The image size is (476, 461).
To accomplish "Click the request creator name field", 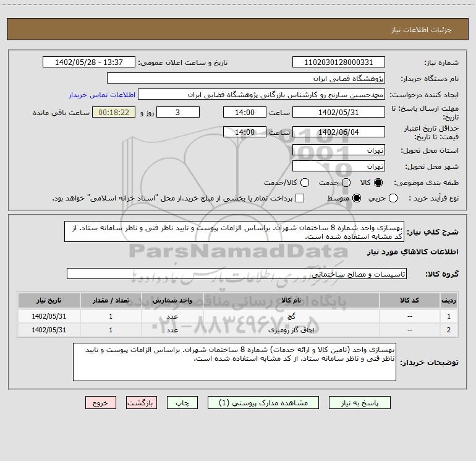I will (261, 95).
